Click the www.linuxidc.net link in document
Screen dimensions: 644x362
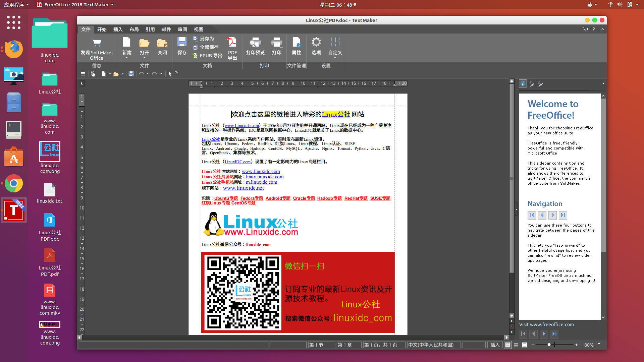tap(244, 188)
